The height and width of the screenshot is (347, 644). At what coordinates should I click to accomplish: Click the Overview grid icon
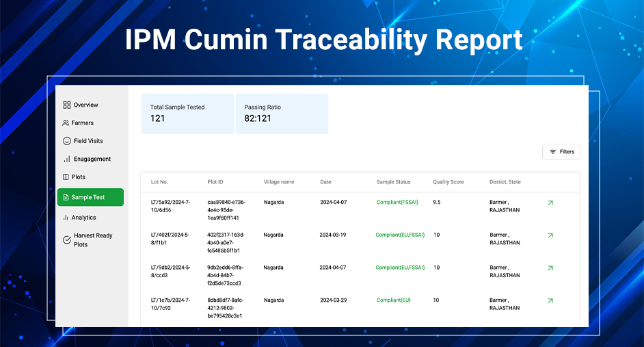click(x=66, y=105)
